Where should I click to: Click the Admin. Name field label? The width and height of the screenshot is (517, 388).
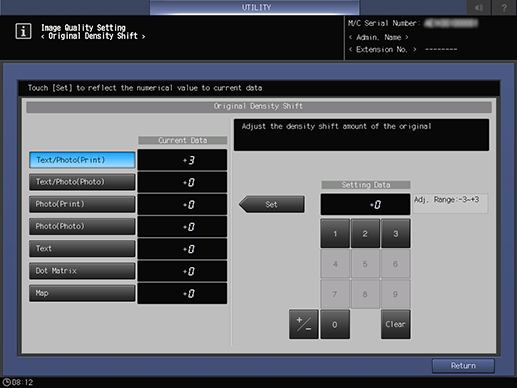(x=378, y=37)
